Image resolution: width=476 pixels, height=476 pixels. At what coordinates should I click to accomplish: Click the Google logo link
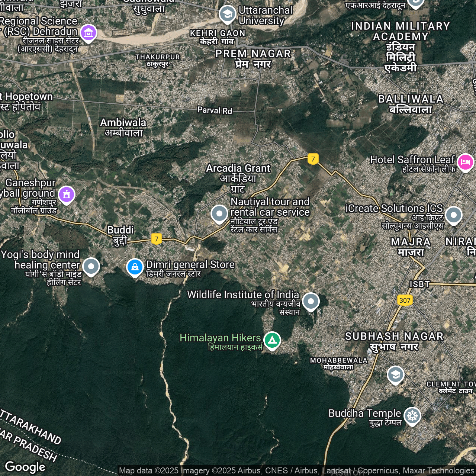pyautogui.click(x=25, y=467)
